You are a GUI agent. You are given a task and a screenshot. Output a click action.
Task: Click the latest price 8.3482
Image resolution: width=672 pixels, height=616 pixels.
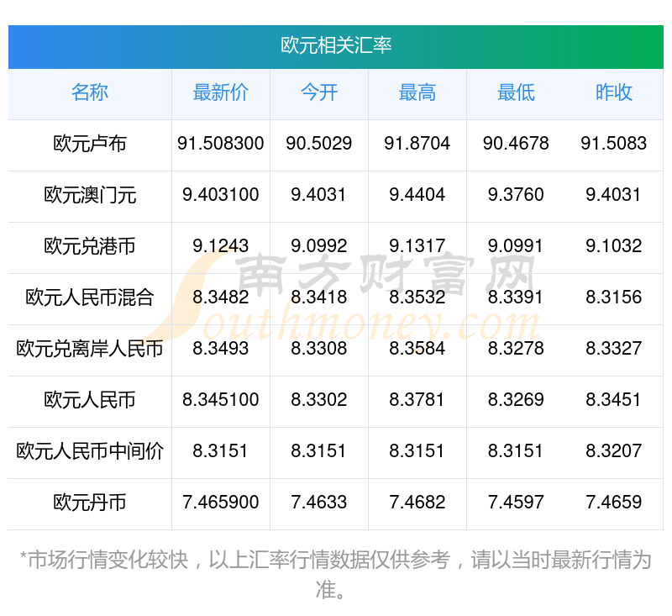click(221, 297)
